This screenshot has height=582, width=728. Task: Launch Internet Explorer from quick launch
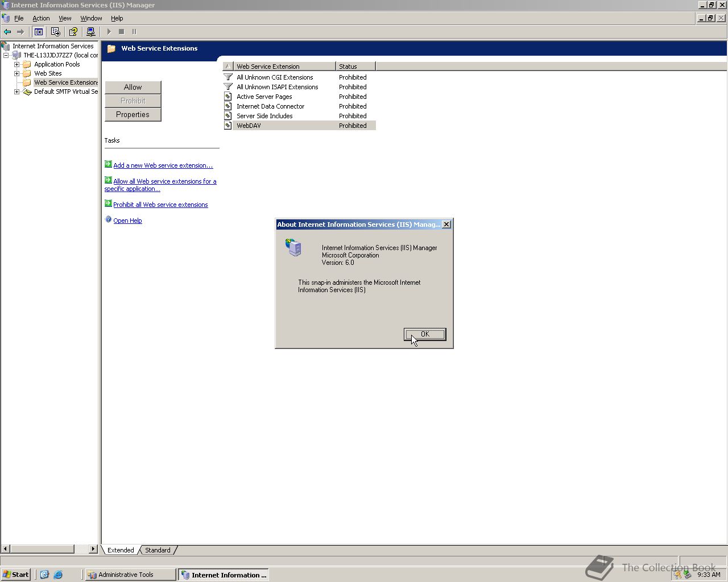click(x=58, y=575)
